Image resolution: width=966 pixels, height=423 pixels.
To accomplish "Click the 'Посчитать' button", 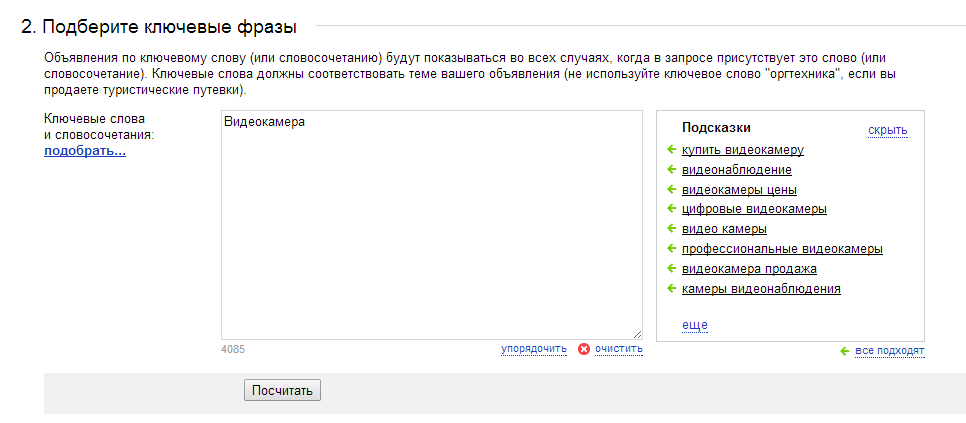I will pyautogui.click(x=282, y=390).
